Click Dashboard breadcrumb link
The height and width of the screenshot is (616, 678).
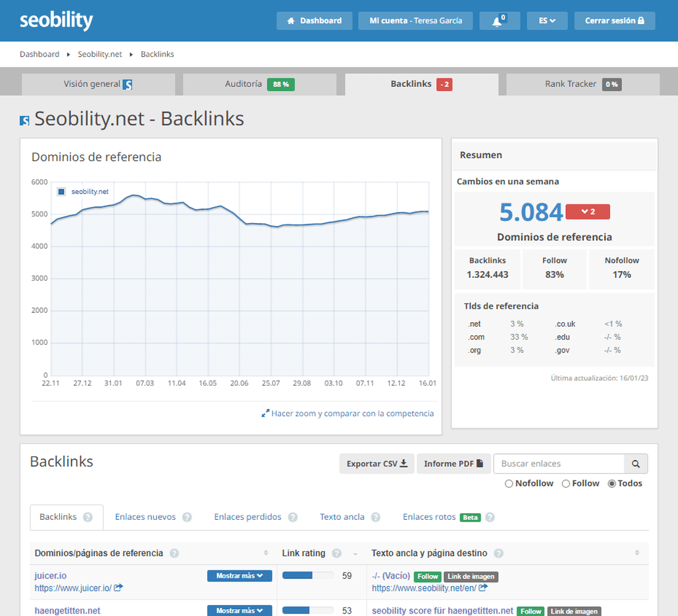39,54
